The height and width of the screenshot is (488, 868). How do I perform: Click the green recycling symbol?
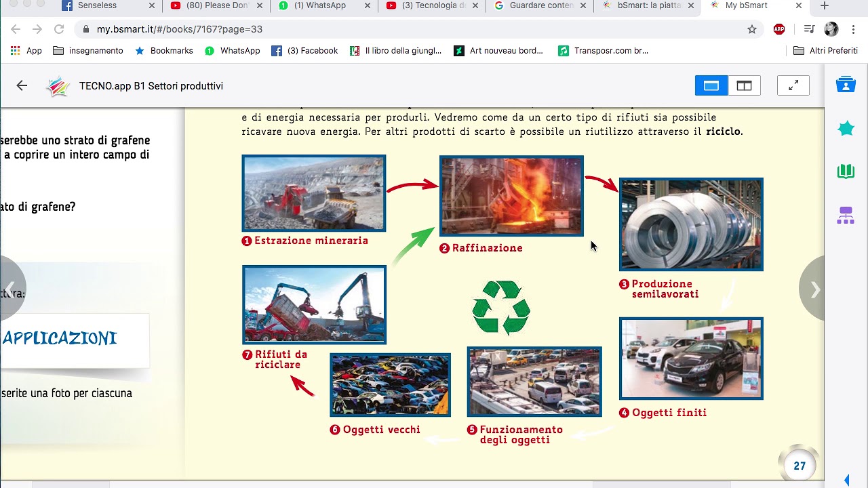tap(501, 308)
